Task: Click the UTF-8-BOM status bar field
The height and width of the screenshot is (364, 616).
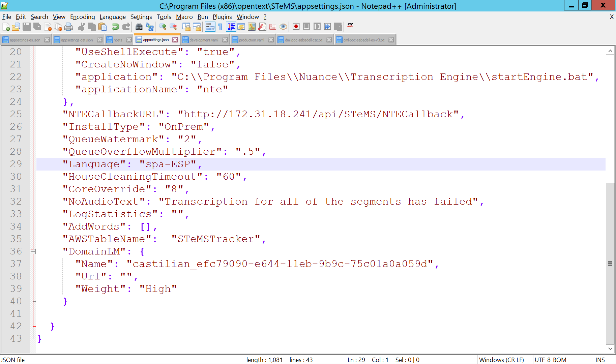Action: coord(551,360)
